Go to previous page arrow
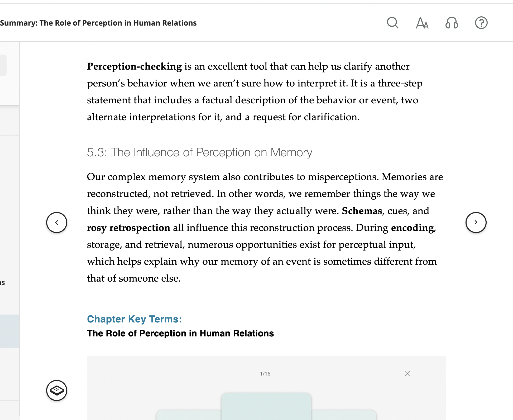Screen dimensions: 513x420 57,223
